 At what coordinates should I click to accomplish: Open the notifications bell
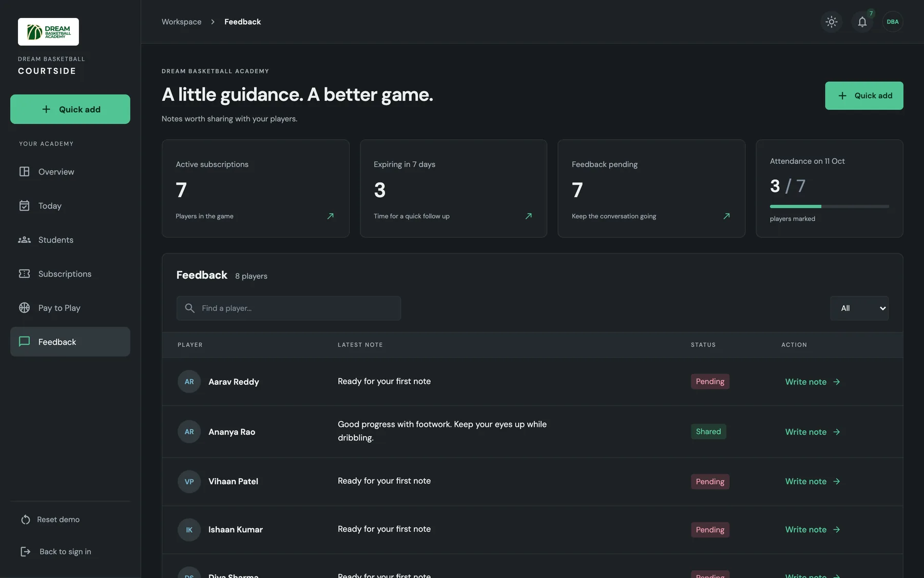click(x=862, y=22)
